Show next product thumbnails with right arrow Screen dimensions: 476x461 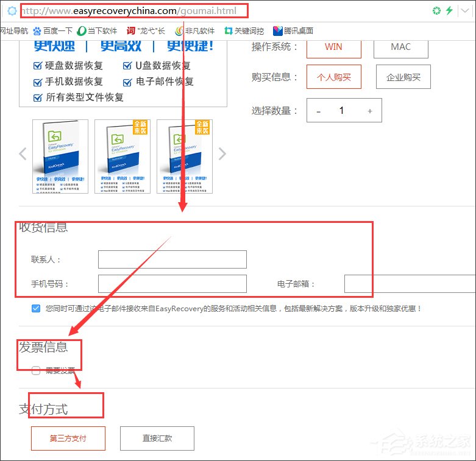[222, 153]
